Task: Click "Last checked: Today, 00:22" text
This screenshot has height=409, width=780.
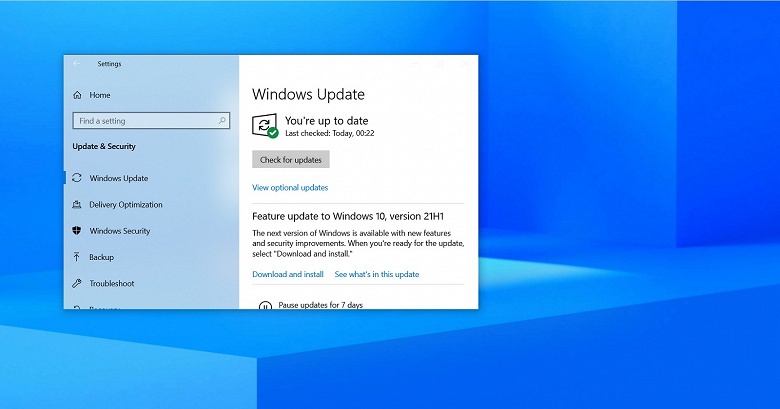Action: click(330, 133)
